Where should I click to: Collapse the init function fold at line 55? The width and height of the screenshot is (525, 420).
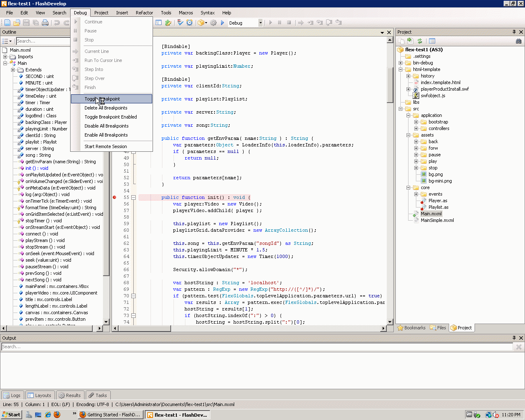[134, 197]
